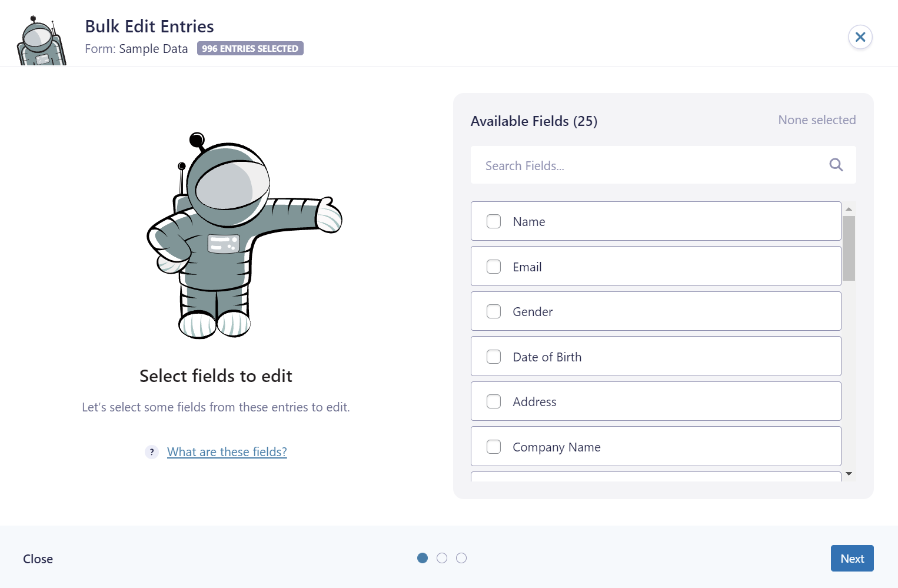Image resolution: width=898 pixels, height=588 pixels.
Task: Click the search magnifier icon
Action: (x=836, y=165)
